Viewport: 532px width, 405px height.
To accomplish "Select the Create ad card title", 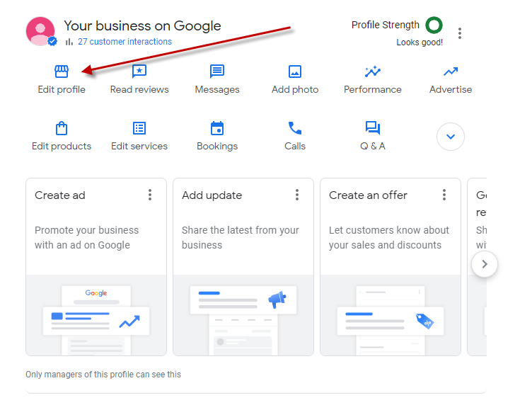I will (59, 195).
